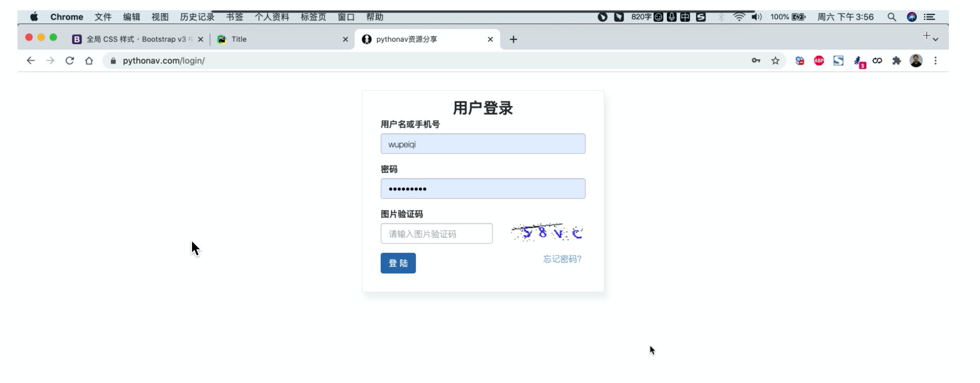Click the browser forward arrow
Image resolution: width=980 pixels, height=383 pixels.
[x=50, y=61]
